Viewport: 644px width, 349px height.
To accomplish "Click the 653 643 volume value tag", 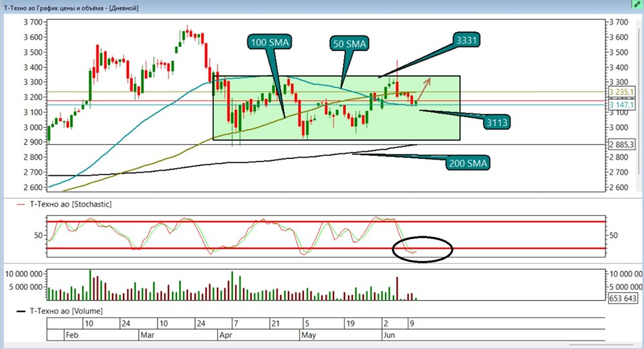I will pyautogui.click(x=623, y=299).
